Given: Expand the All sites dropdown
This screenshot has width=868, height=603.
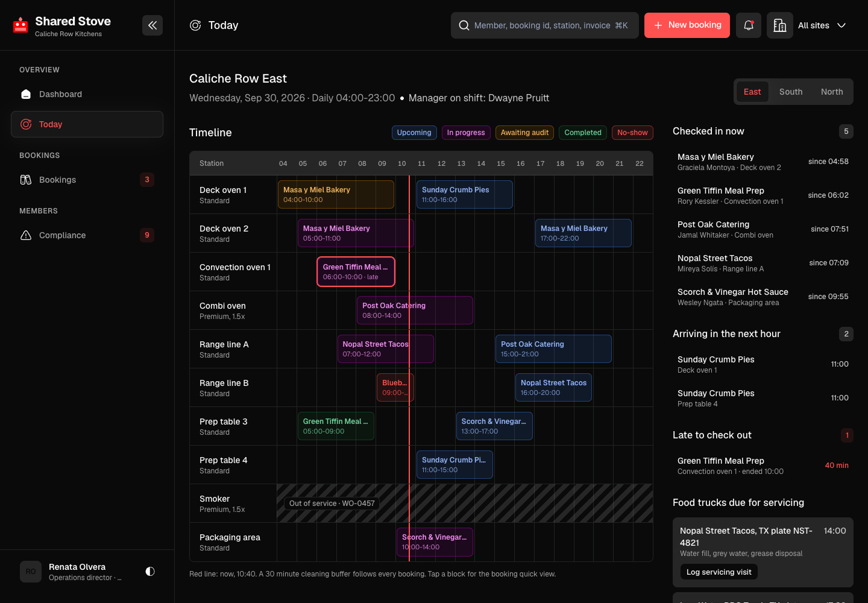Looking at the screenshot, I should 822,25.
